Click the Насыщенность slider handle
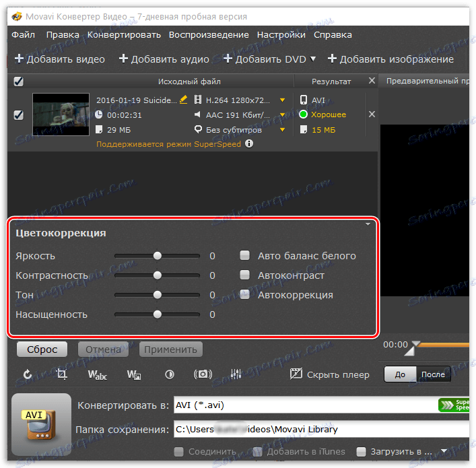 (158, 314)
